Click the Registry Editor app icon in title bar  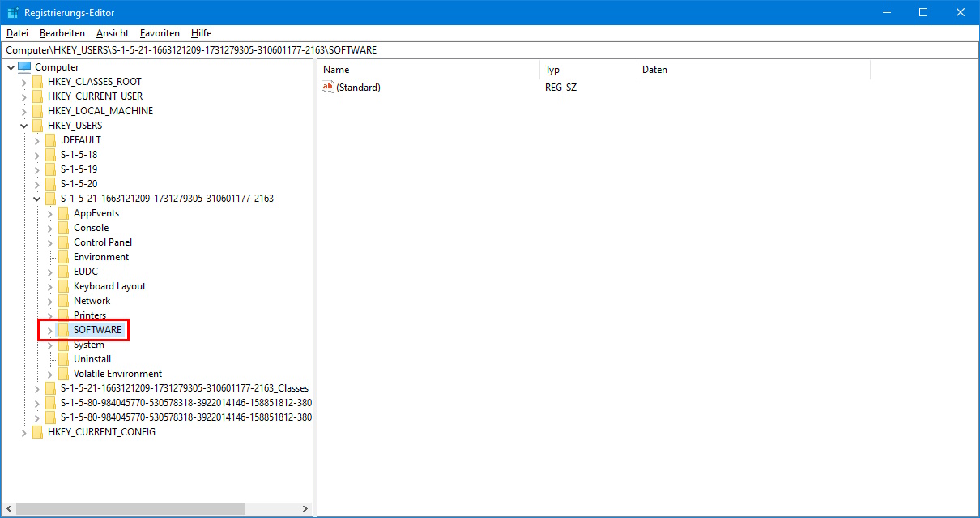pyautogui.click(x=13, y=12)
